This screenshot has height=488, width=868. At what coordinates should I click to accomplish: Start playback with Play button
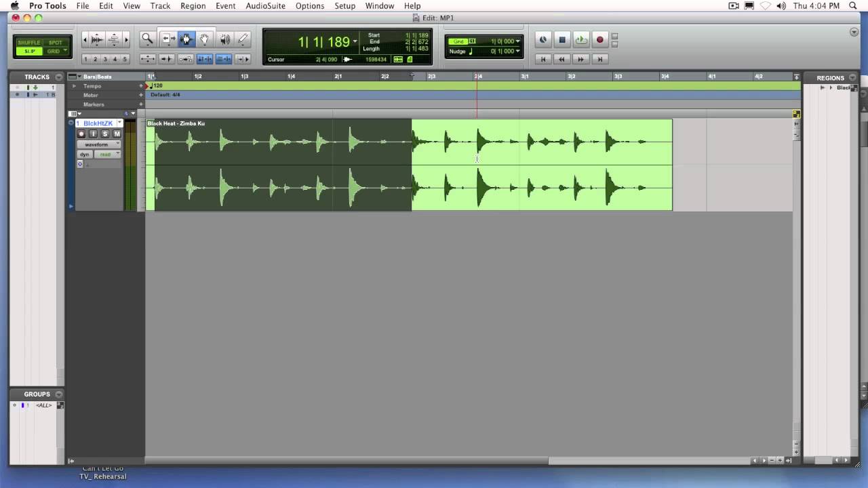[581, 40]
